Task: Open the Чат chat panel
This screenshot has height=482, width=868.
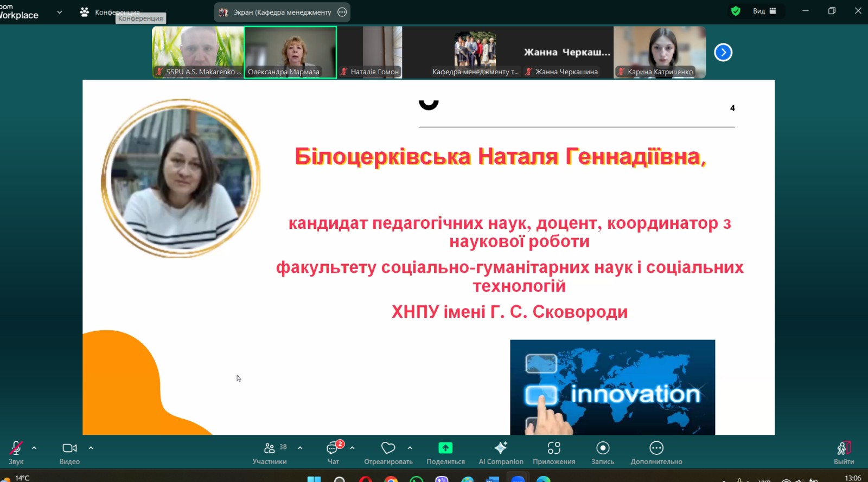Action: tap(333, 453)
